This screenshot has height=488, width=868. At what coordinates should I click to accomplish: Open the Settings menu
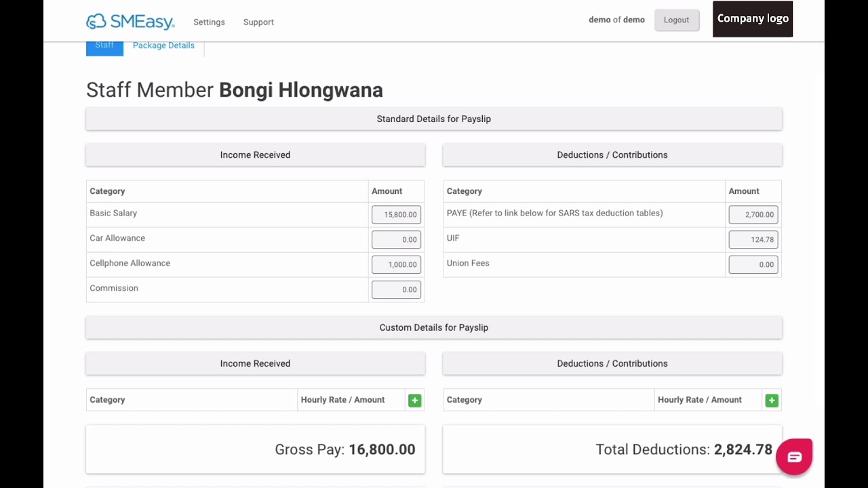(209, 22)
